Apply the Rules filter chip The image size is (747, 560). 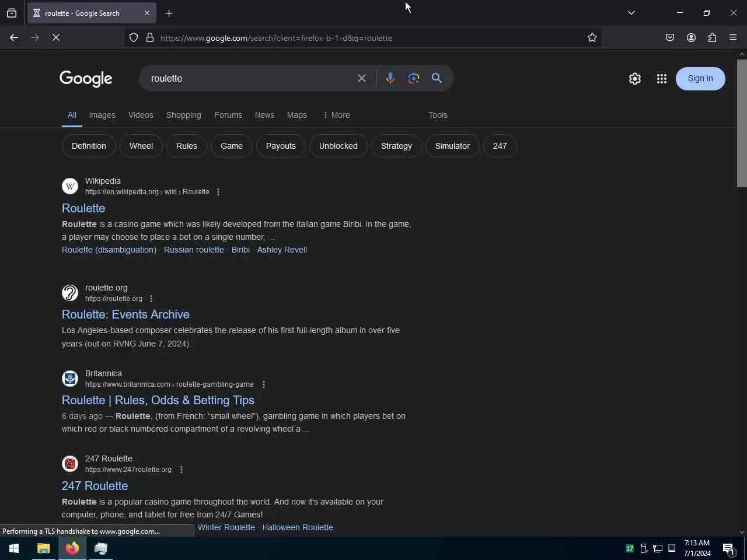[x=187, y=146]
